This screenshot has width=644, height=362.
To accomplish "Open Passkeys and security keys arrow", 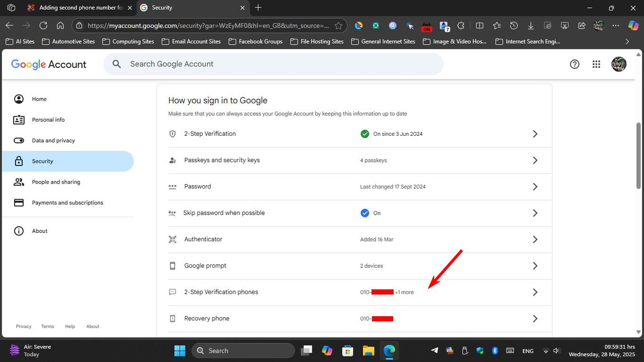I will pyautogui.click(x=535, y=160).
